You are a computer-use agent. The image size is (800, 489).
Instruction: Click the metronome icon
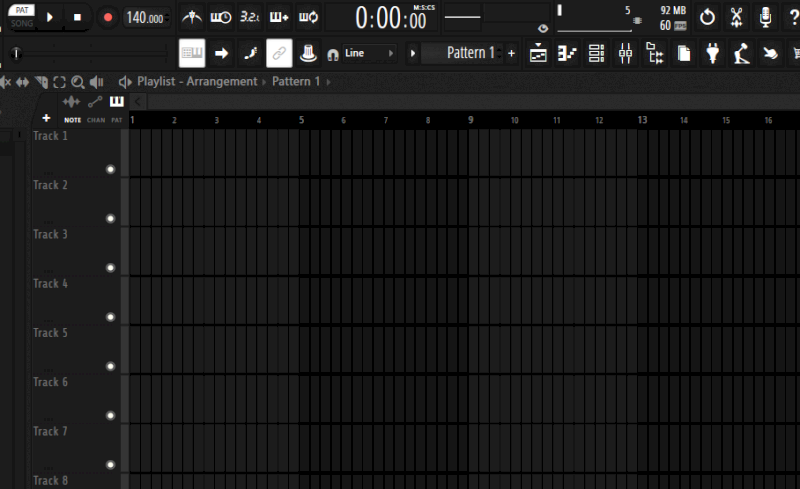(x=192, y=17)
